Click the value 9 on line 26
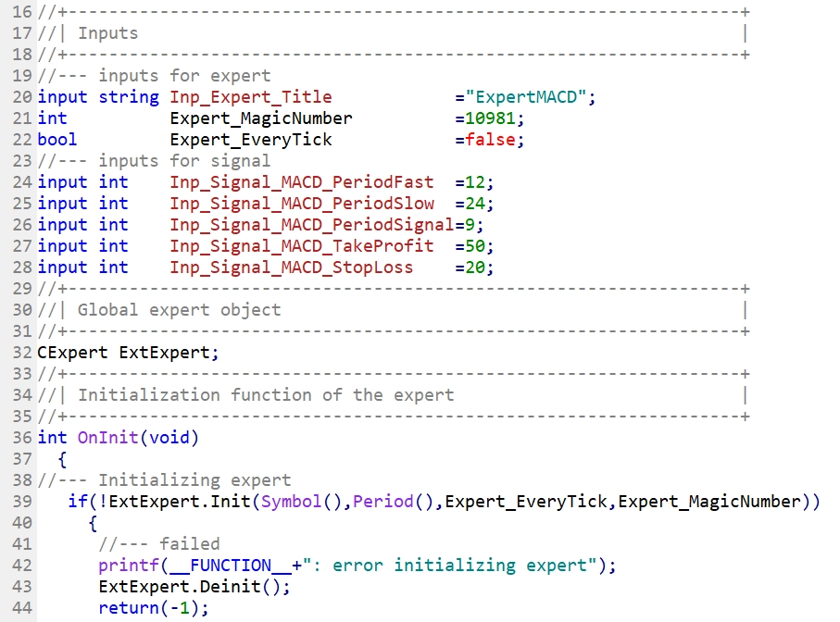The height and width of the screenshot is (622, 840). 470,225
